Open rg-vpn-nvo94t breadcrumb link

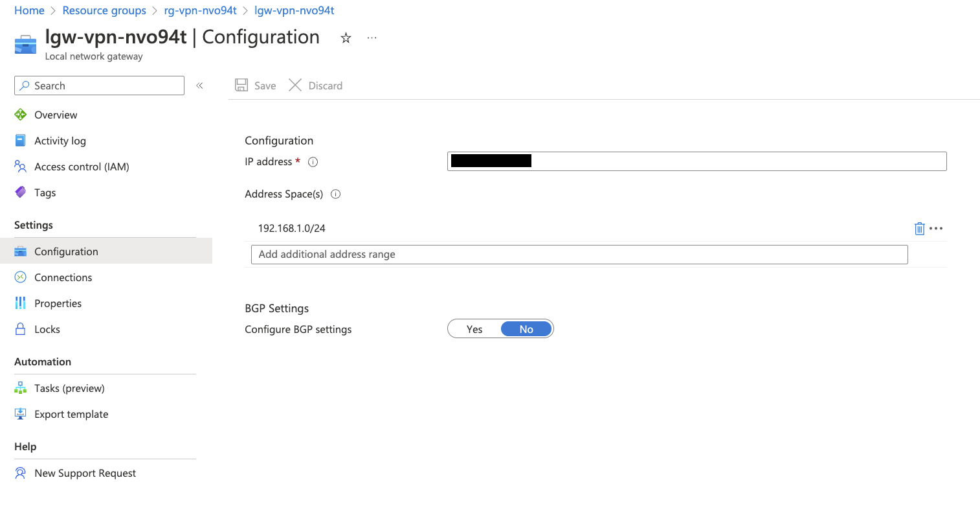pos(200,10)
